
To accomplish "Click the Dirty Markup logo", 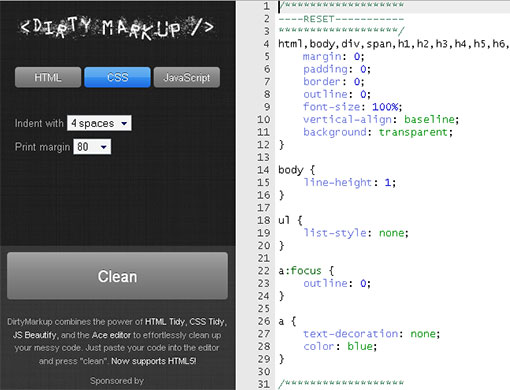I will [x=117, y=28].
